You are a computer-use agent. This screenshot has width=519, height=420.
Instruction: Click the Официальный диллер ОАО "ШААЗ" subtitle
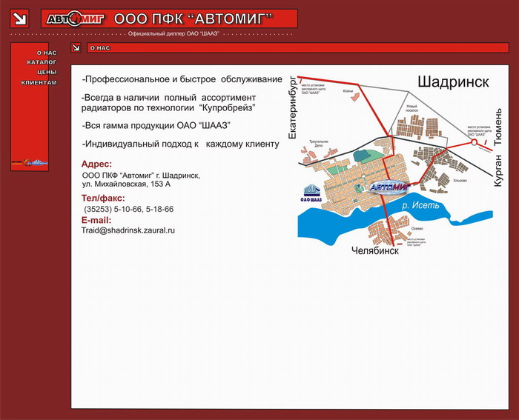click(173, 33)
